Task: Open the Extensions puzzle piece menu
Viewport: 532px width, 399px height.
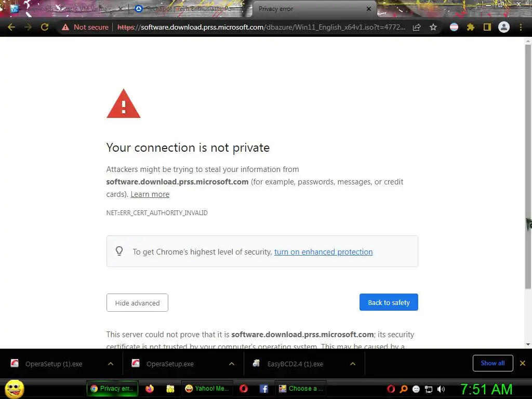Action: (x=470, y=27)
